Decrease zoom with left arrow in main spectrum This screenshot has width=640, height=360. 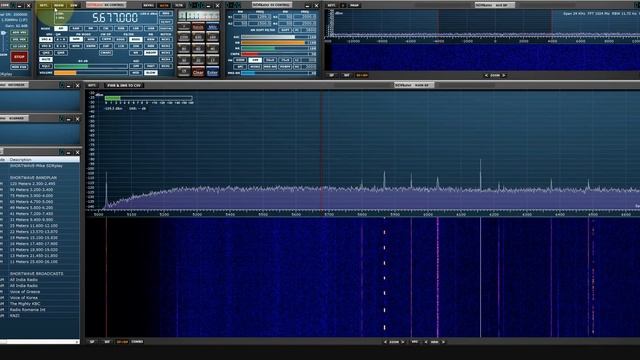point(385,342)
